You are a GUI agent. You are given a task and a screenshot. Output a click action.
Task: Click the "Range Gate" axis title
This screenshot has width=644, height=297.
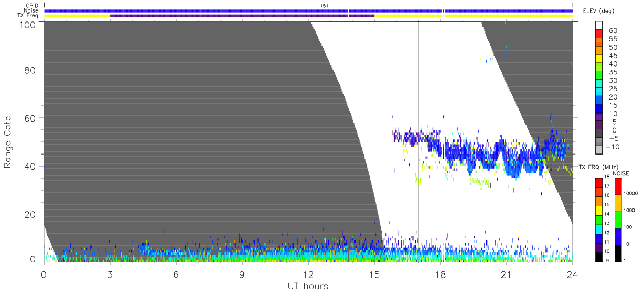click(8, 142)
